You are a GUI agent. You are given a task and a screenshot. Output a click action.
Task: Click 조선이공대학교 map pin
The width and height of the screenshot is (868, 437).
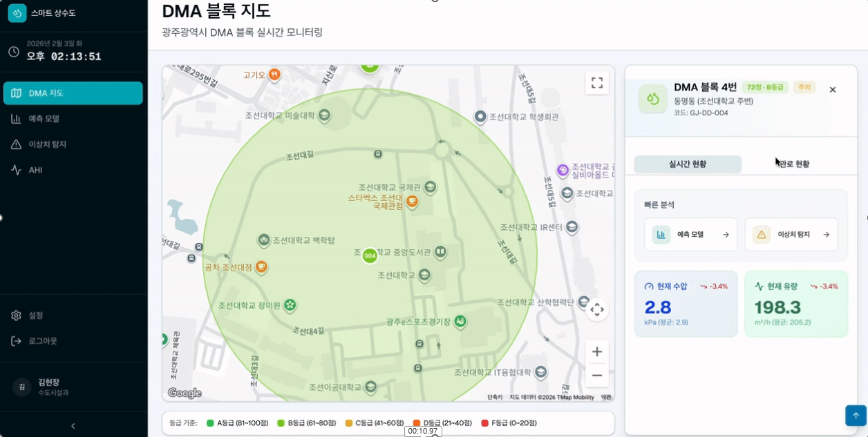(370, 387)
